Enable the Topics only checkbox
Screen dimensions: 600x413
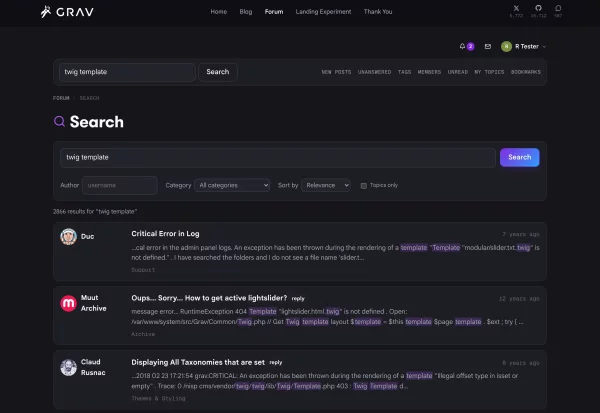[x=364, y=186]
